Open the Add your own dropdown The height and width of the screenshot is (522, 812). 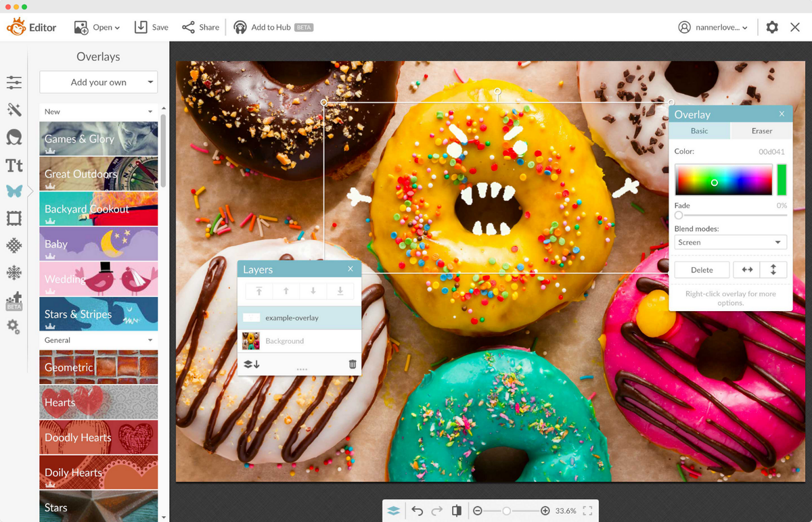[99, 82]
